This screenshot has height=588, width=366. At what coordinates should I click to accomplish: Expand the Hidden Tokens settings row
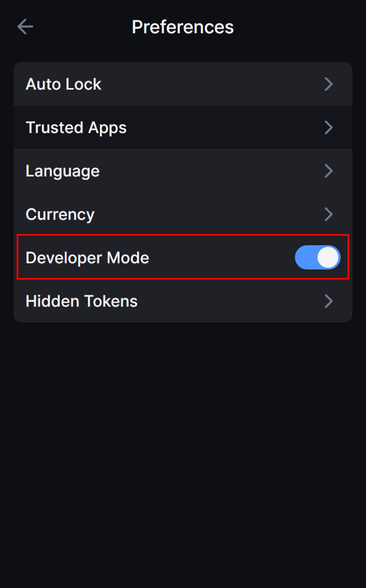[183, 301]
